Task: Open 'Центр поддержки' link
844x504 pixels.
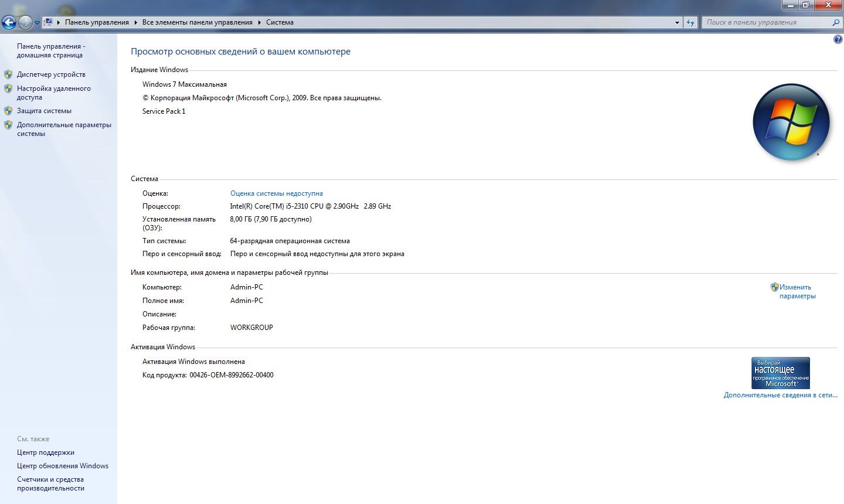Action: coord(46,452)
